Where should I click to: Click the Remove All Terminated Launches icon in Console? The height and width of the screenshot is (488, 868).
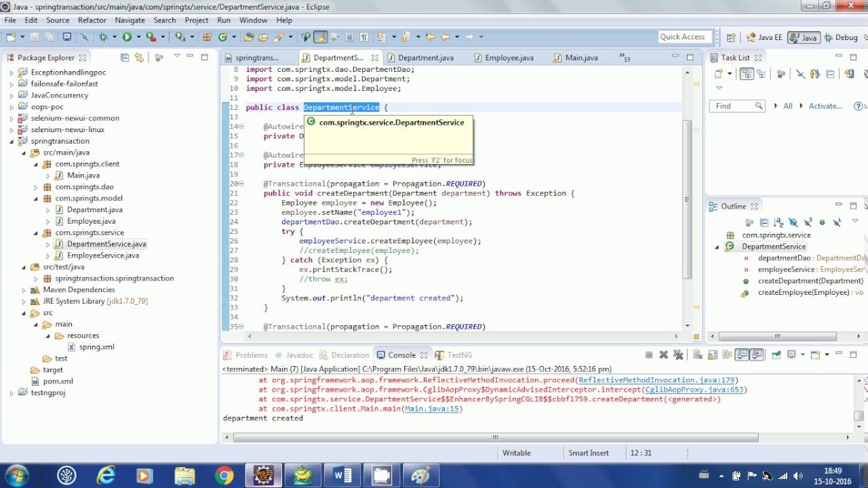tap(677, 354)
